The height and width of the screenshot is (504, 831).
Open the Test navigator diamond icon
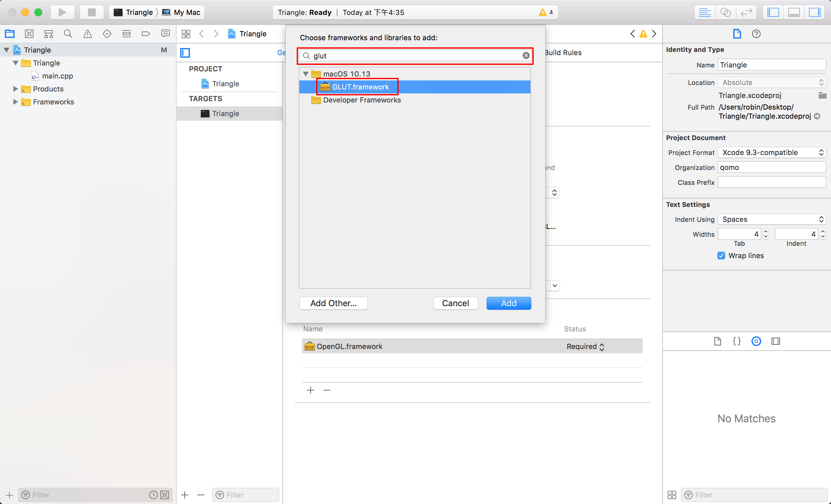[107, 34]
